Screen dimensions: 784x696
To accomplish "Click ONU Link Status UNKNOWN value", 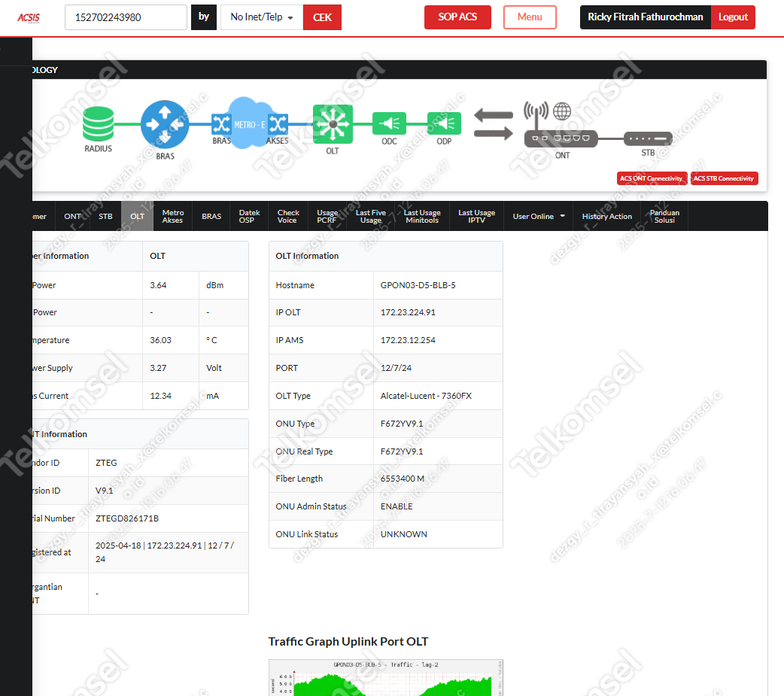I will point(404,534).
